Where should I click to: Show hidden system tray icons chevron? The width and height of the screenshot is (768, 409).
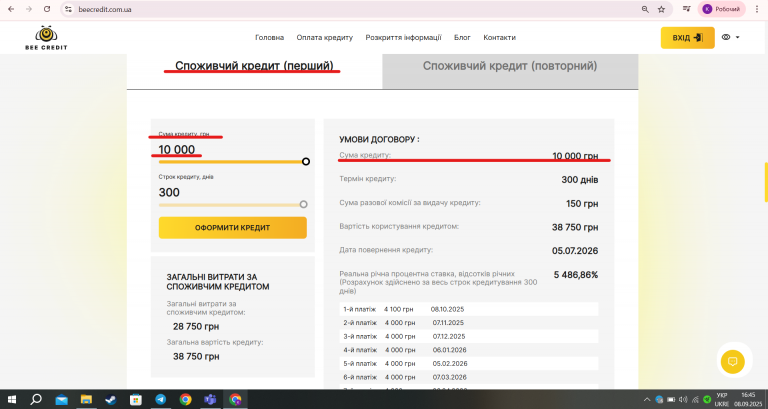[647, 400]
